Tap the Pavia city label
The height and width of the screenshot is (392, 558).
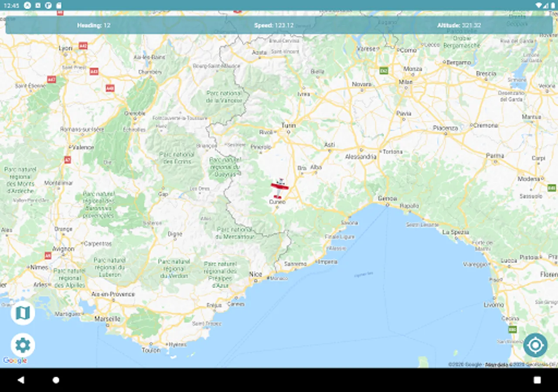404,114
